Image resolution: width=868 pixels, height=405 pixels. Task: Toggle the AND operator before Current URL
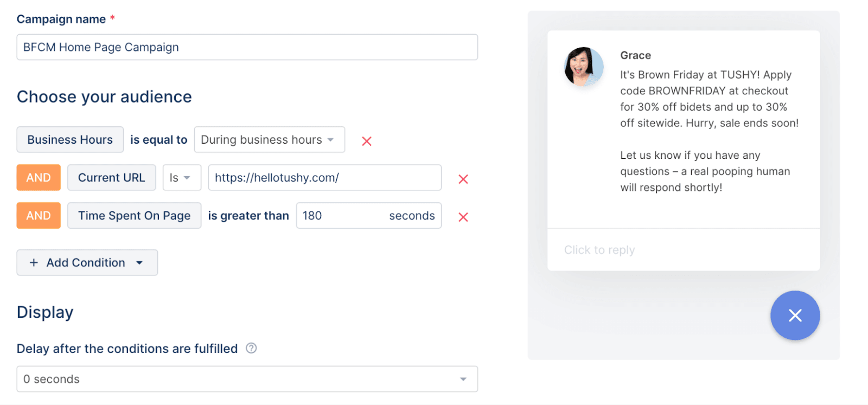[x=39, y=177]
